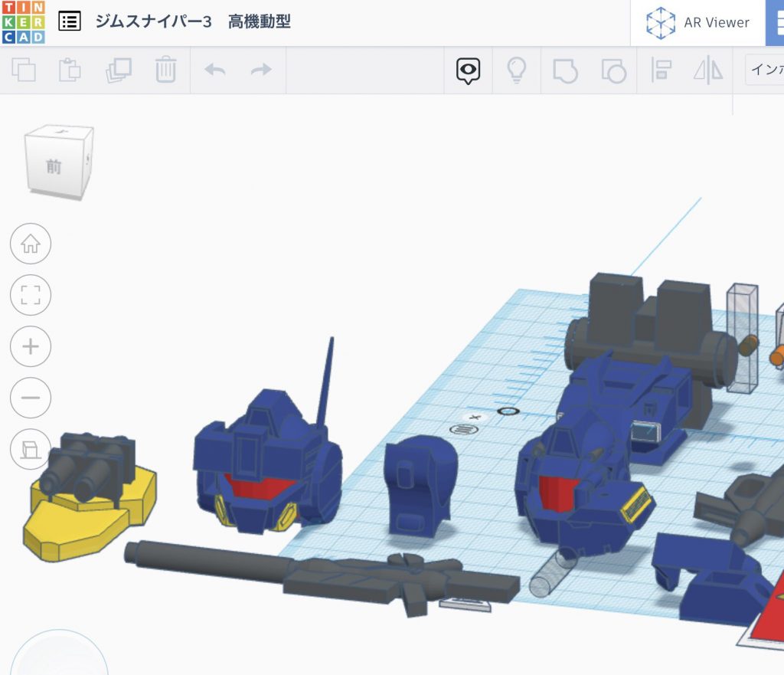
Task: Launch the AR Viewer
Action: pos(697,22)
